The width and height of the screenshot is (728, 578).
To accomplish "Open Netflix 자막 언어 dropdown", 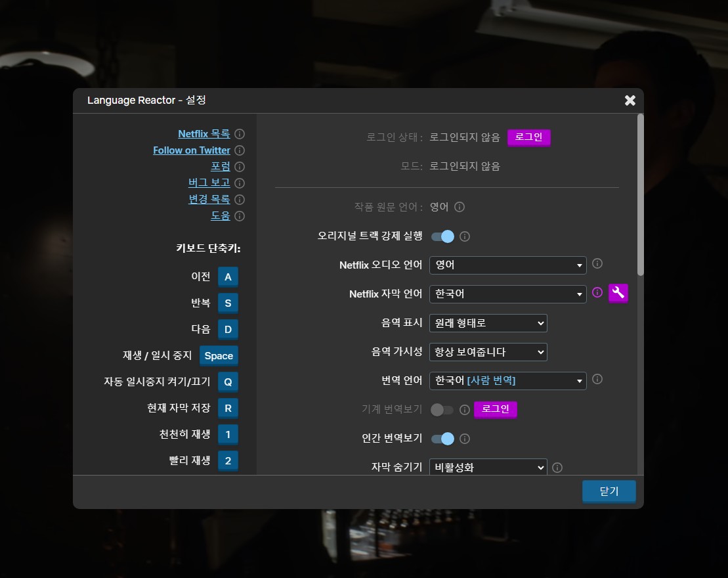I will [x=508, y=294].
